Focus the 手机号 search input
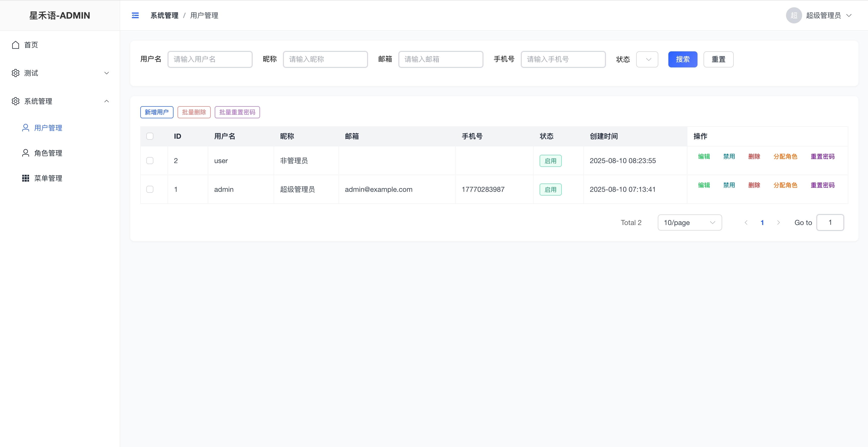This screenshot has width=868, height=447. coord(563,59)
